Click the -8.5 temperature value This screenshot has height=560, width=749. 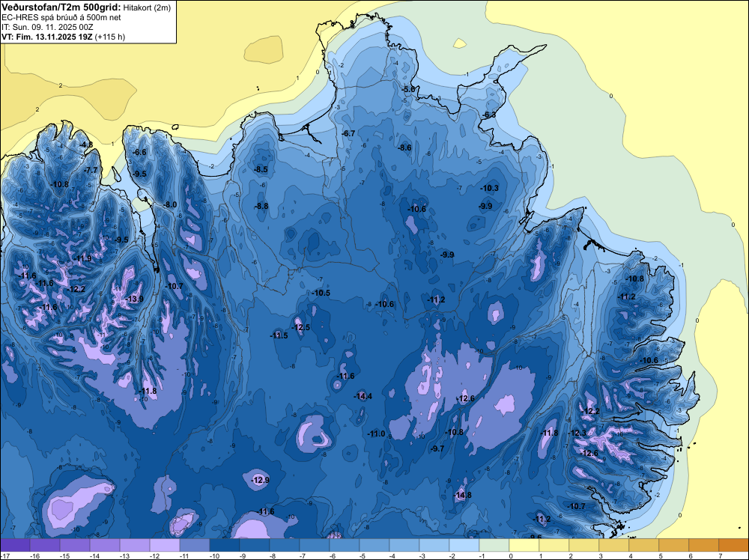tap(261, 169)
